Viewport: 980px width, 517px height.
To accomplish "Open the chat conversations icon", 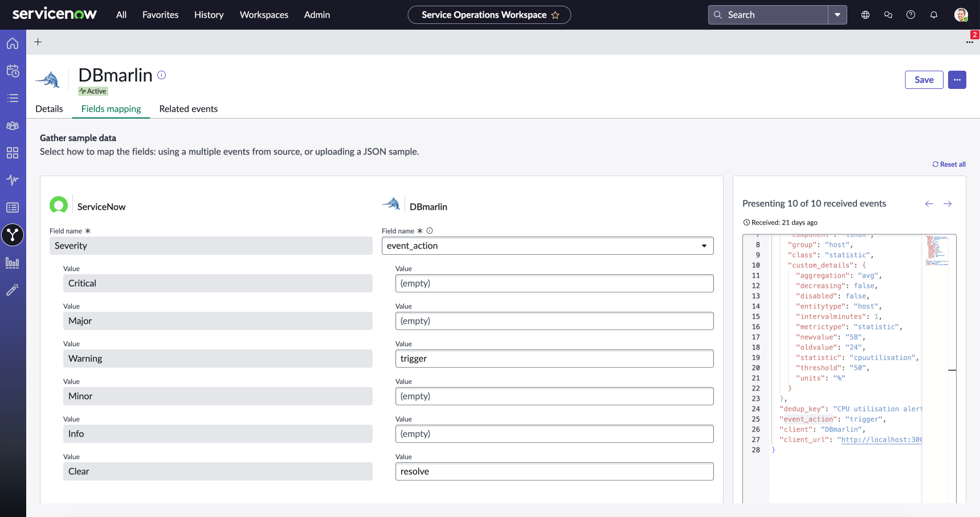I will click(888, 15).
